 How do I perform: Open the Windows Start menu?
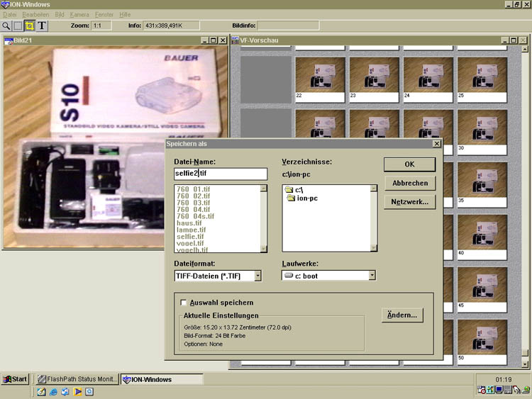(x=15, y=379)
